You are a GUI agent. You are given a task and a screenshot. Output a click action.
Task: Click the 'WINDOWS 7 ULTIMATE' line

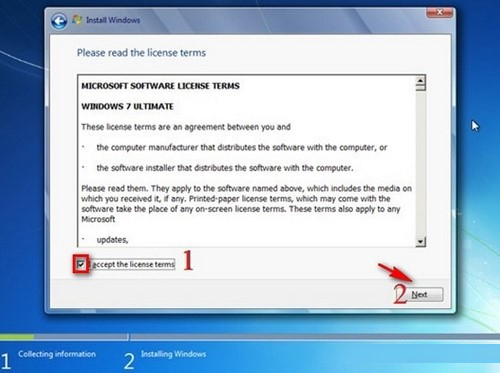point(127,107)
